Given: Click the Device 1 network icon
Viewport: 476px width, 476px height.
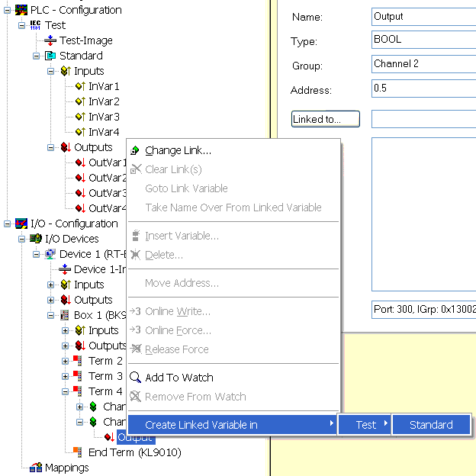Looking at the screenshot, I should coord(50,254).
